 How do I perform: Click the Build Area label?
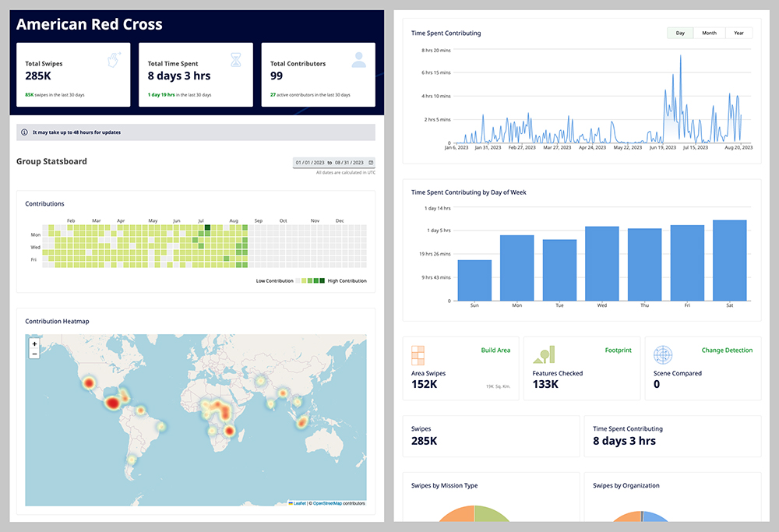click(x=495, y=351)
